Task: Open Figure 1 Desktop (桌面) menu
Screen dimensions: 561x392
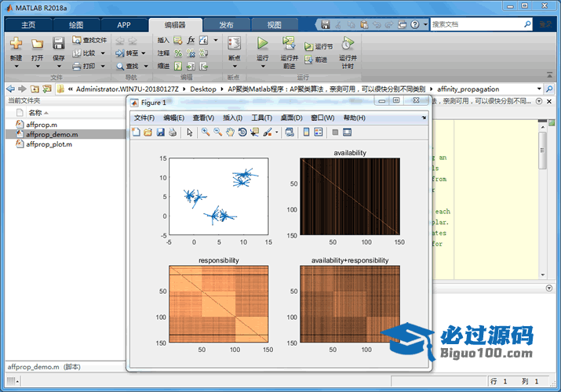Action: pyautogui.click(x=291, y=118)
